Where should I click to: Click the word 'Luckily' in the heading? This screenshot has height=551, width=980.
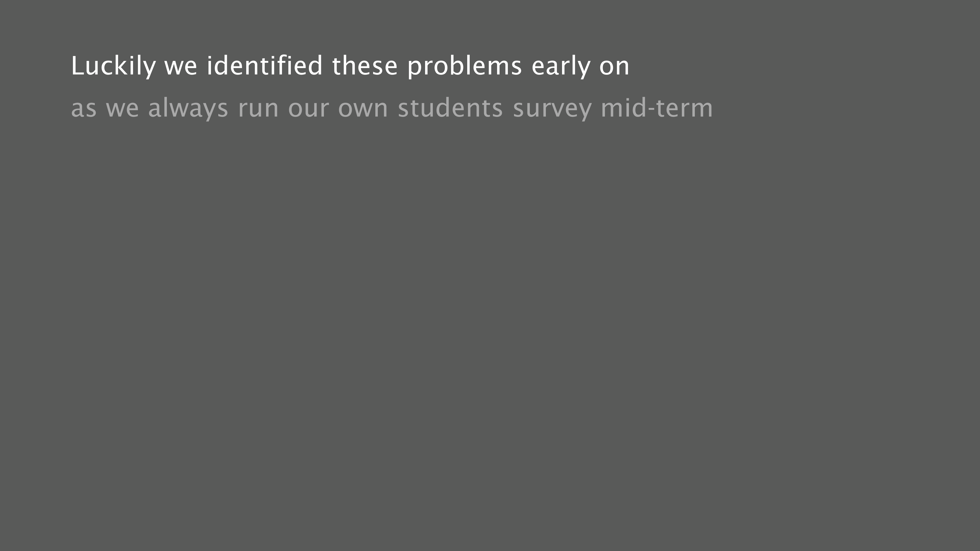pyautogui.click(x=113, y=66)
